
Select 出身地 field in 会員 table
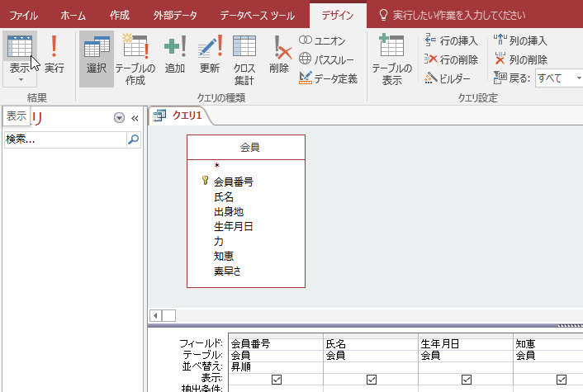click(228, 211)
